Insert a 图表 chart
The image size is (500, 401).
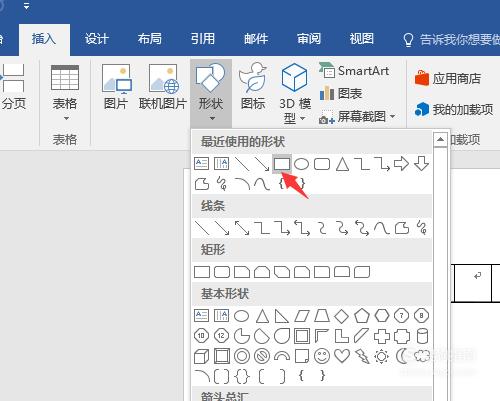coord(341,94)
